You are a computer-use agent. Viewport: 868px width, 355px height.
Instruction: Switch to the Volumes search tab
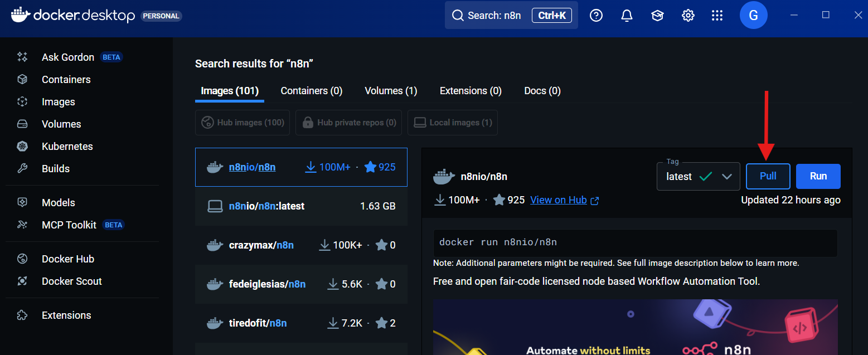point(390,90)
